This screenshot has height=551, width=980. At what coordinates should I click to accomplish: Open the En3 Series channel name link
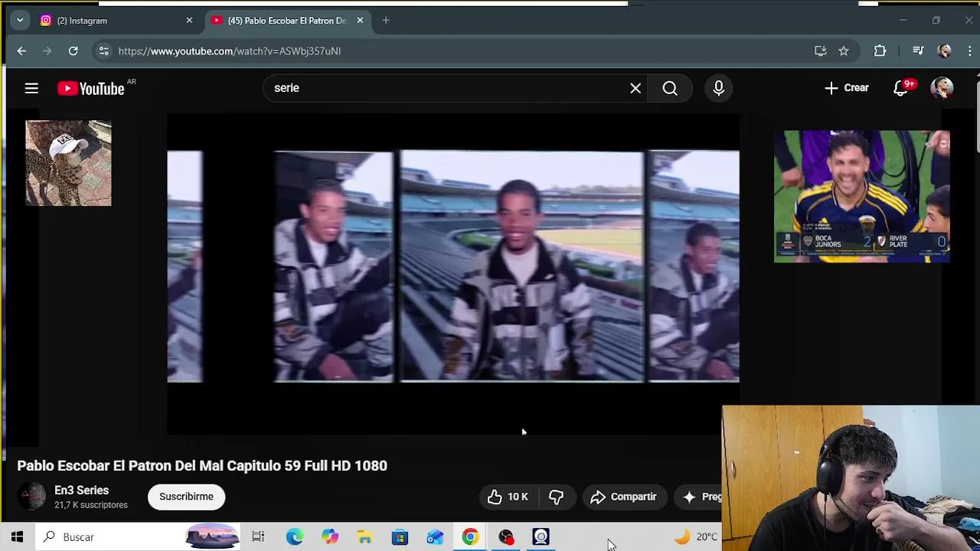click(x=81, y=491)
